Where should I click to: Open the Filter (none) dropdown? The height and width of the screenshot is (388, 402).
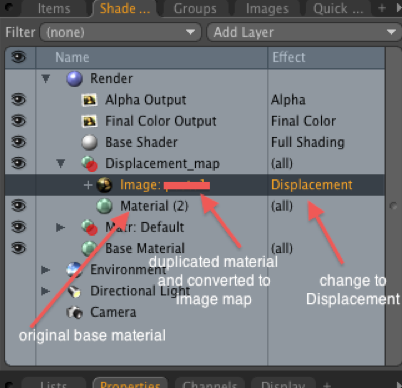120,32
